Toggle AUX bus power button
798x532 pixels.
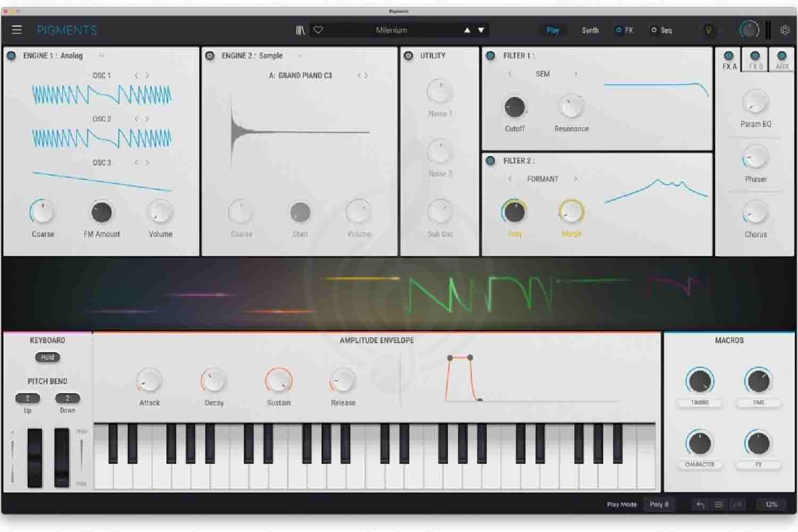point(782,55)
